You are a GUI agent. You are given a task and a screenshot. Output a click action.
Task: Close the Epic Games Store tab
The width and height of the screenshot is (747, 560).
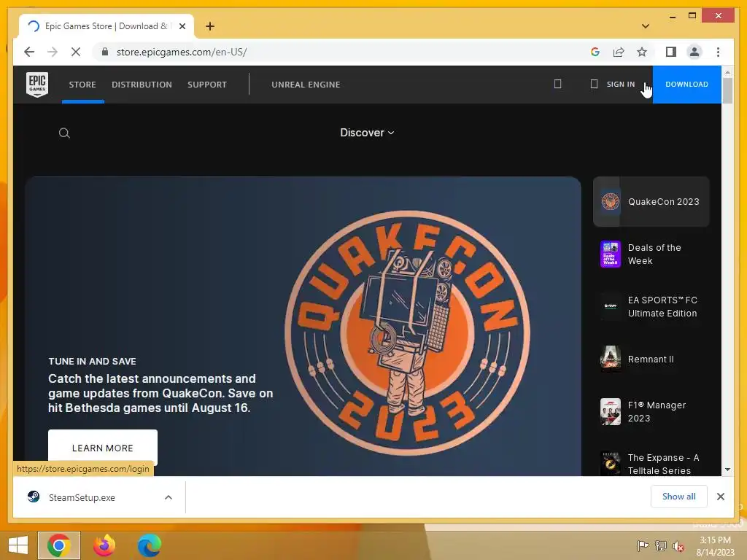click(182, 26)
